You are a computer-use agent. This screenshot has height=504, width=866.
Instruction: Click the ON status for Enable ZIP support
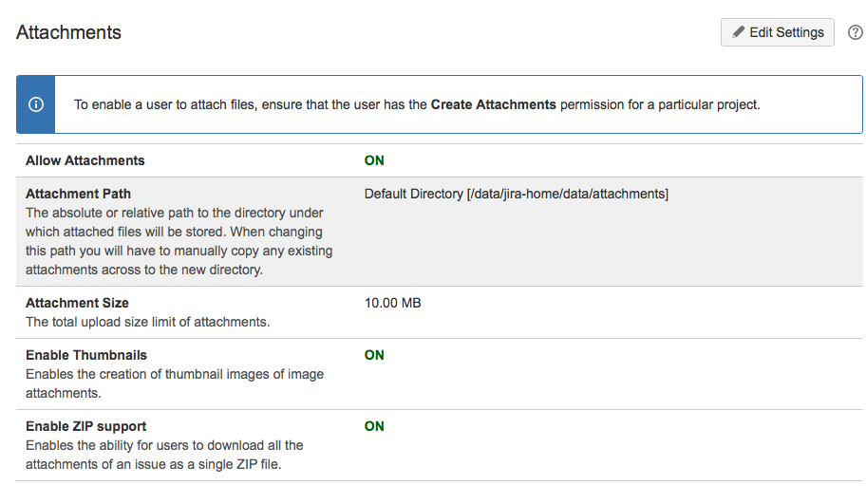tap(374, 426)
